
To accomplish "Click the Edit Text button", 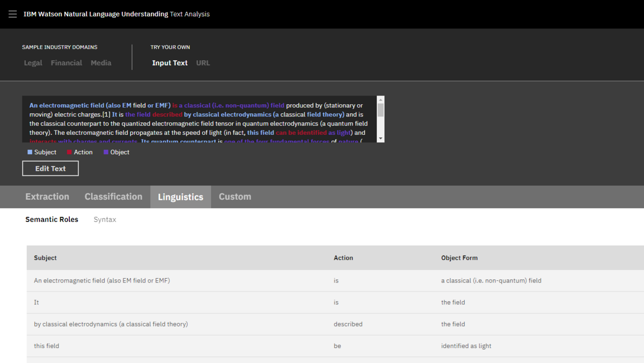I will 50,169.
